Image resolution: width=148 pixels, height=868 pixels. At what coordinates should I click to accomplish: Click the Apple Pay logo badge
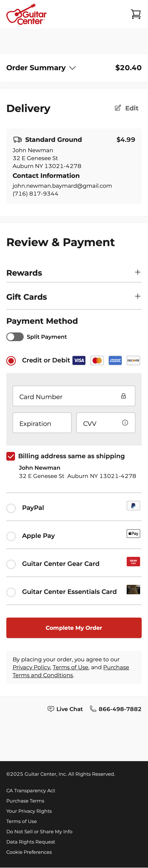(x=133, y=533)
